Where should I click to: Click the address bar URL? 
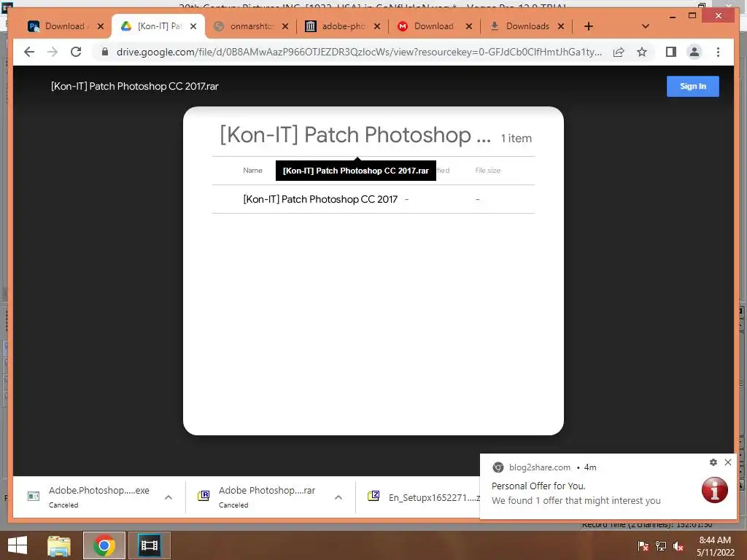(x=359, y=52)
